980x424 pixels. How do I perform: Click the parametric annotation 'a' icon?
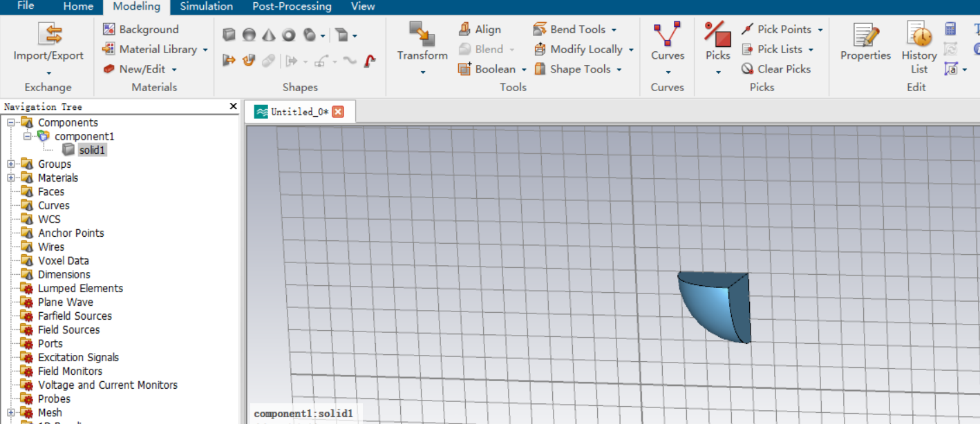tap(950, 68)
